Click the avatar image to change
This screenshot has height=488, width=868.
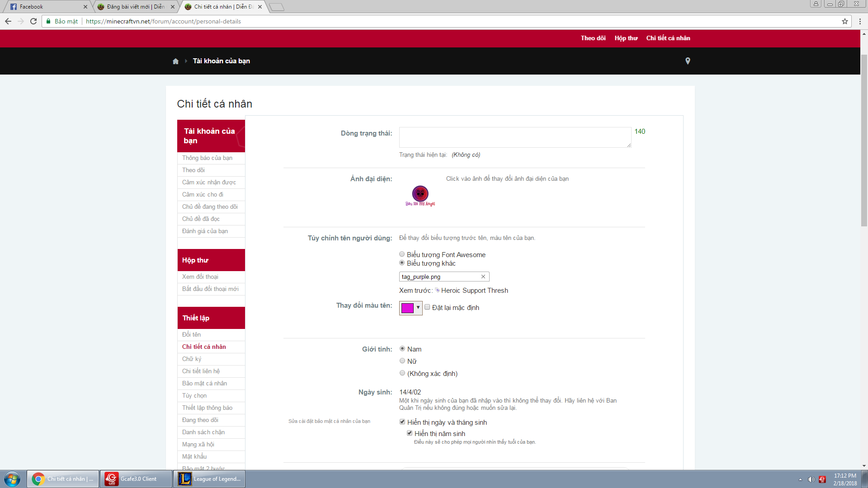point(420,196)
